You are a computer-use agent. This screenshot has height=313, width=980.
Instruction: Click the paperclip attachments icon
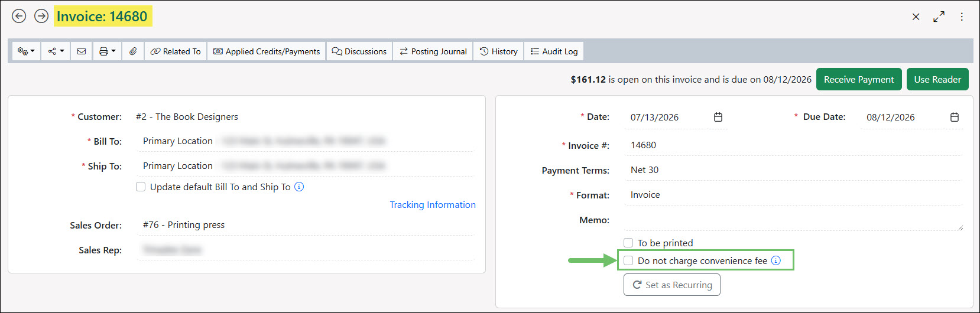pyautogui.click(x=133, y=51)
